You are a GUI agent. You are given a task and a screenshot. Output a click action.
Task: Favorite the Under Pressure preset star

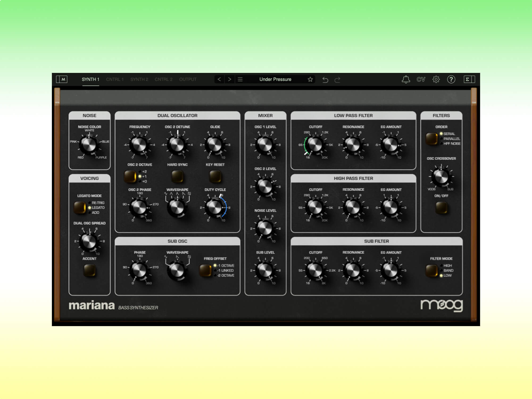(x=310, y=79)
